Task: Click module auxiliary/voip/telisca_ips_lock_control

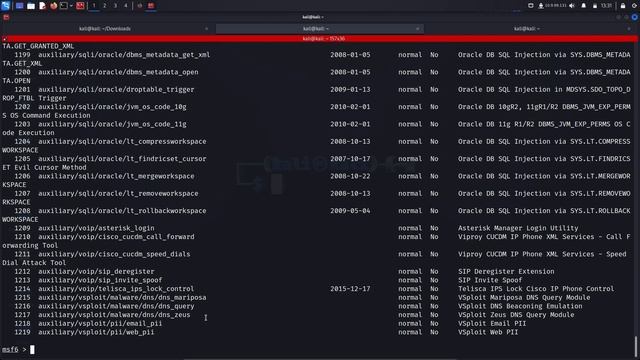Action: click(x=116, y=289)
